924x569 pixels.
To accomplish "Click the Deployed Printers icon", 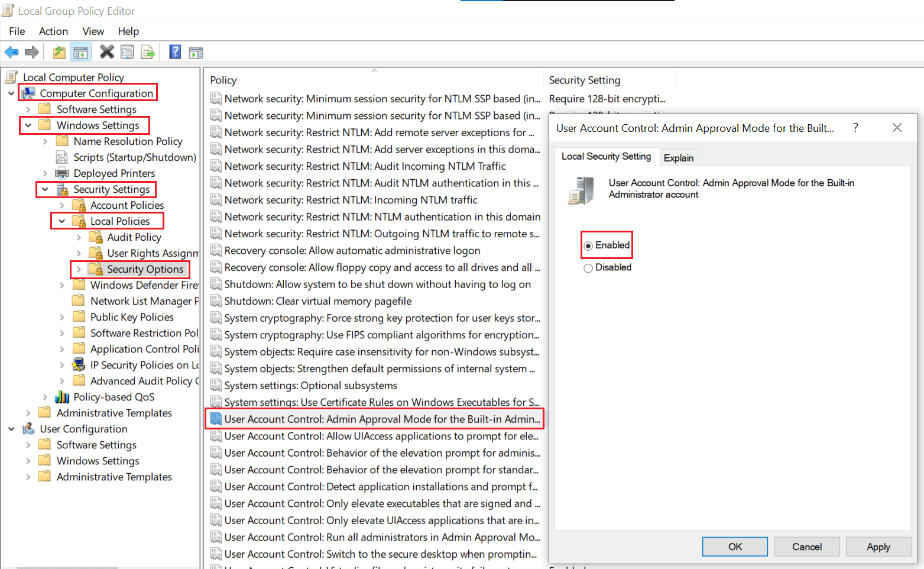I will click(x=62, y=173).
